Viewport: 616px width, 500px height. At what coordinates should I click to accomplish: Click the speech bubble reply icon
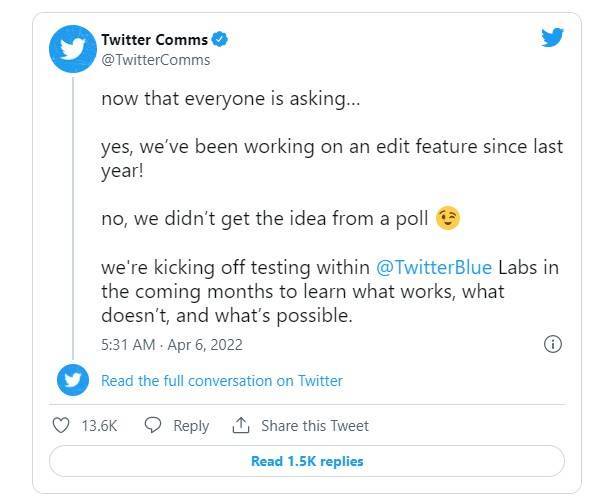[153, 425]
